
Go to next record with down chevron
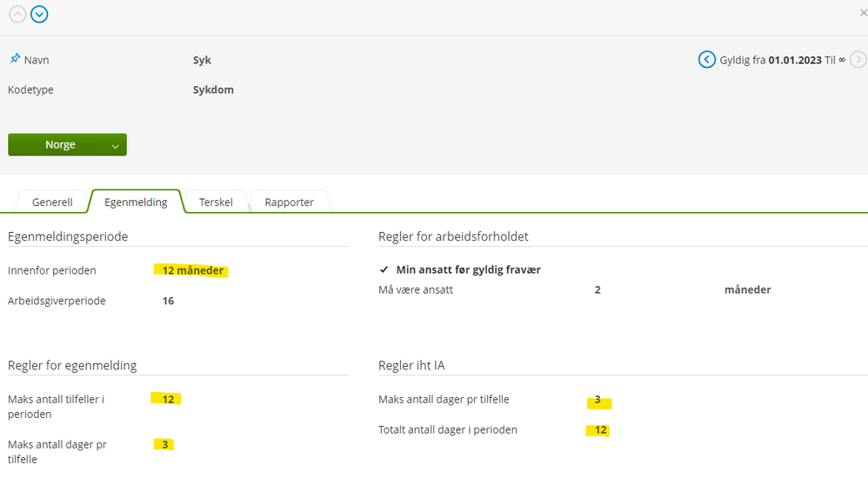point(39,14)
